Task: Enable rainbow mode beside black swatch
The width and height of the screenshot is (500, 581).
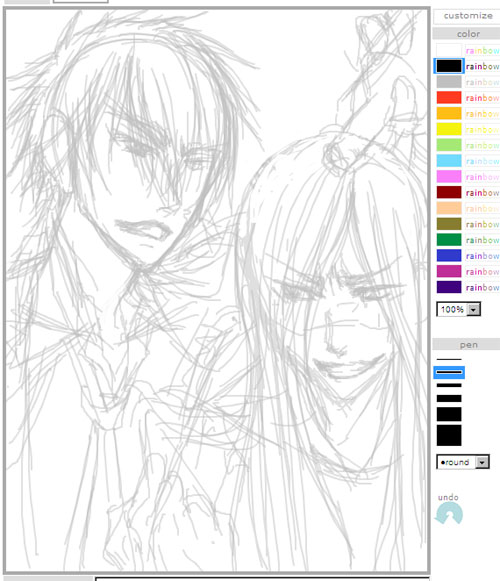Action: point(483,66)
